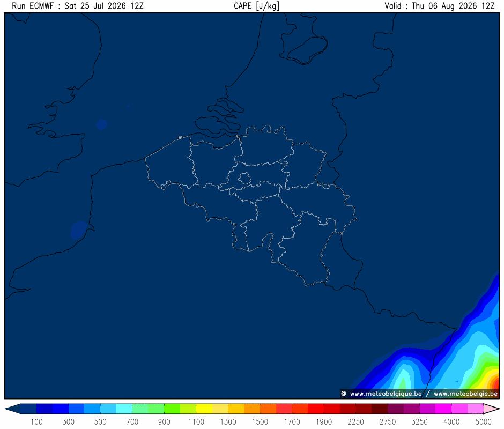Select the cyan 700 colorbar segment
Viewport: 504px width, 429px height.
pos(124,409)
